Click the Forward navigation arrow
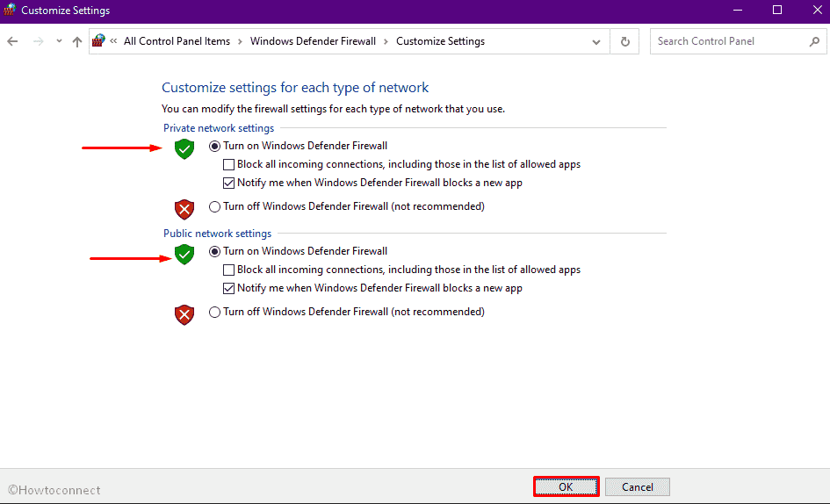 (x=38, y=41)
